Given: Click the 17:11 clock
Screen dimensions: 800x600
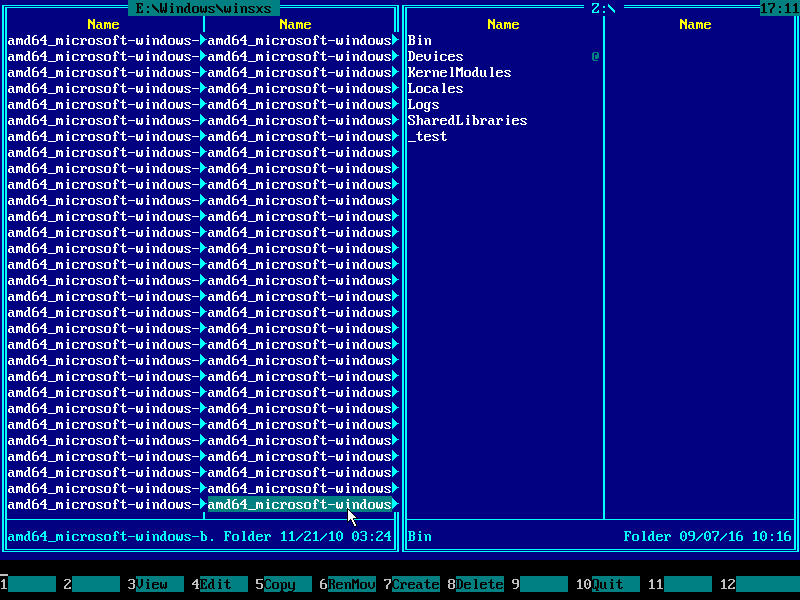Looking at the screenshot, I should [x=780, y=8].
